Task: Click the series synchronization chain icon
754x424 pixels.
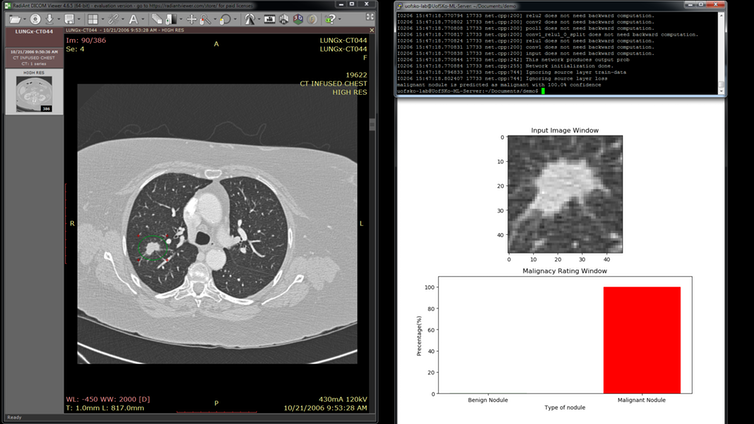Action: (113, 18)
